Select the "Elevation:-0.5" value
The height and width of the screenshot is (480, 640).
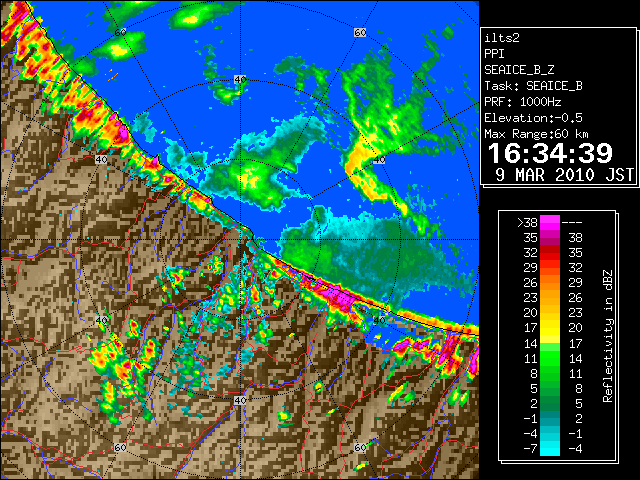(x=533, y=118)
